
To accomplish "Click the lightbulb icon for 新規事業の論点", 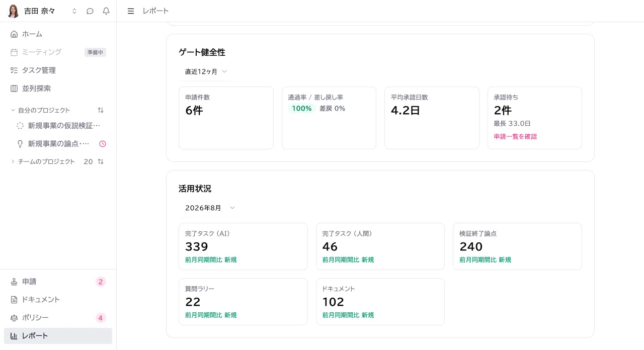I will click(x=20, y=144).
